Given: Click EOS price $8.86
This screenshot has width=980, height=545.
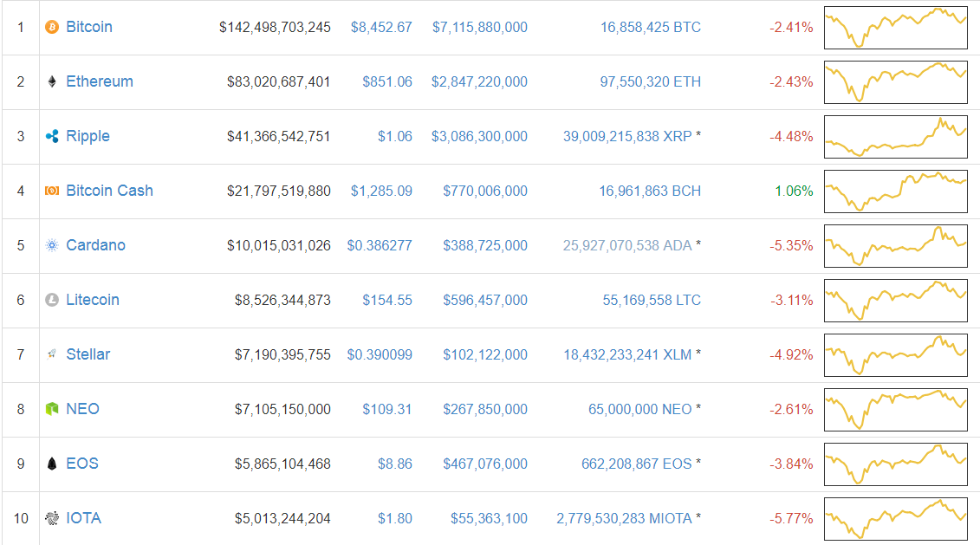Looking at the screenshot, I should [395, 464].
